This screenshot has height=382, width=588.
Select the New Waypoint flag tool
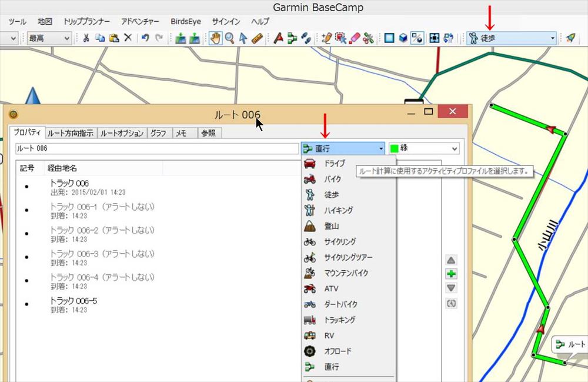coord(278,38)
